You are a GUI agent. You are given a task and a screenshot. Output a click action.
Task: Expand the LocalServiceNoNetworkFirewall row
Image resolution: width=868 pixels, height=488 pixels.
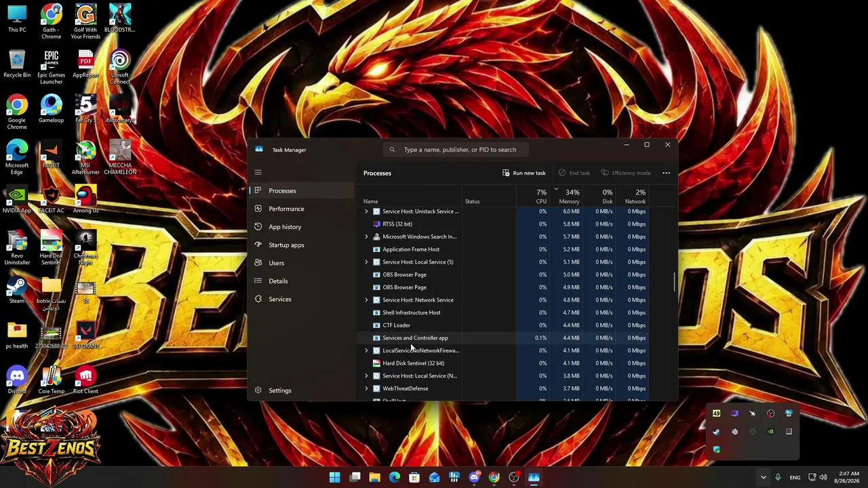366,350
